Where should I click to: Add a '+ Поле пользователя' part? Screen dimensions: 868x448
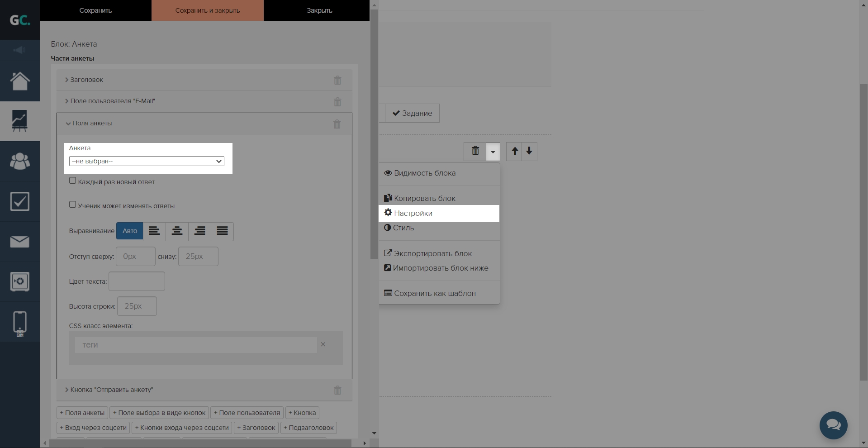pos(247,413)
